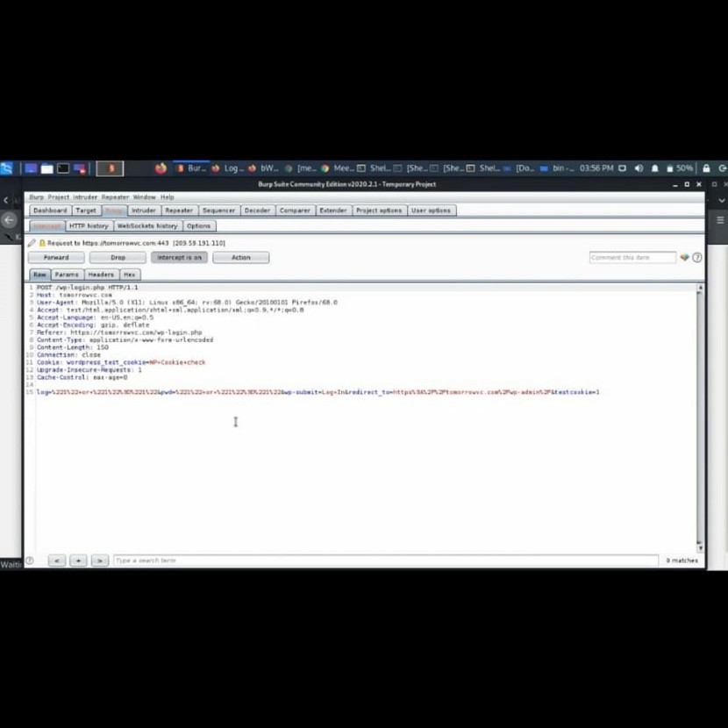
Task: Open the HTTP history sub-tab
Action: [x=89, y=225]
